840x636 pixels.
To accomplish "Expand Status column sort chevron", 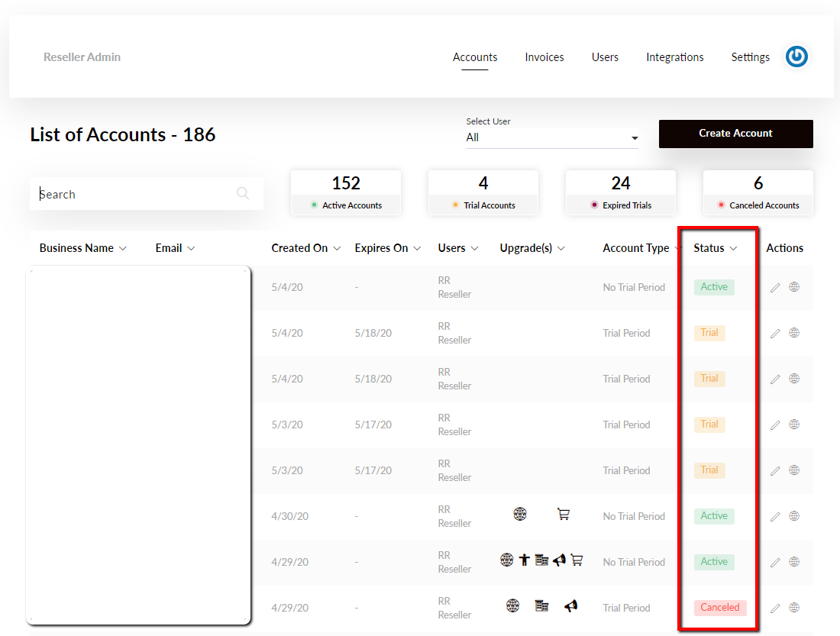I will click(x=733, y=249).
